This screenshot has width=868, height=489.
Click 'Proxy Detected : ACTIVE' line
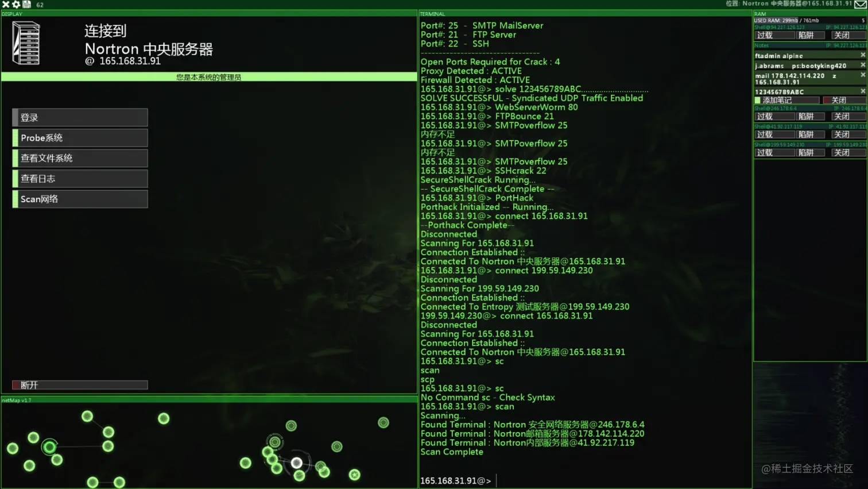tap(471, 71)
